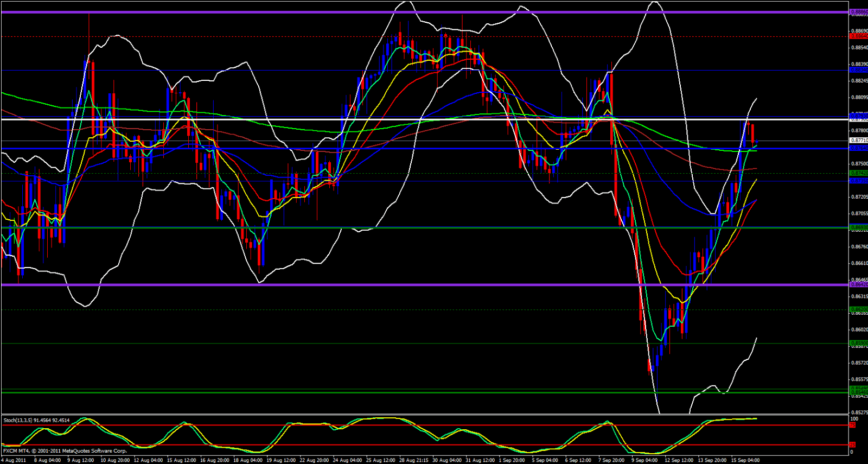Select the white 0.87710 current price tag
Image resolution: width=868 pixels, height=464 pixels.
pos(858,141)
